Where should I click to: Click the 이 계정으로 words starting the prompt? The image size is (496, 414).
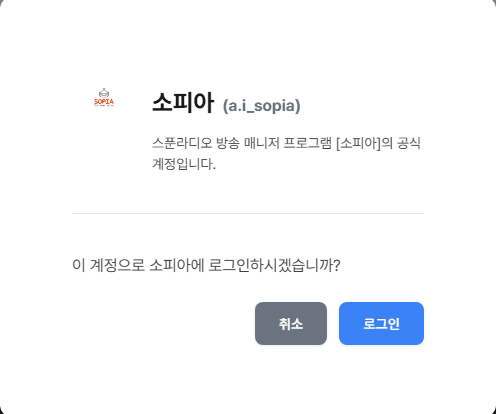click(109, 265)
